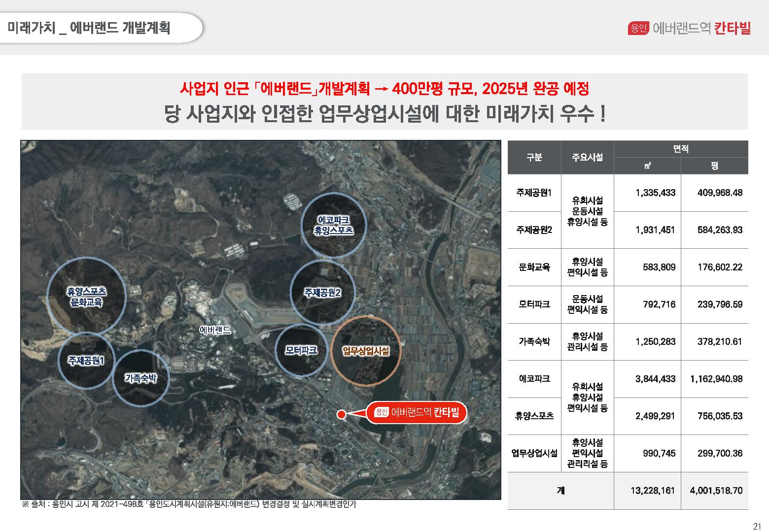Click the 유희시설 운동시설 휴양시설 등 cell
The image size is (769, 532).
point(588,211)
